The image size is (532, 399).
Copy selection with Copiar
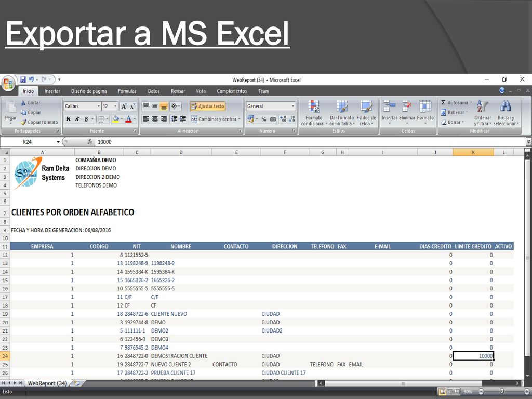point(31,112)
